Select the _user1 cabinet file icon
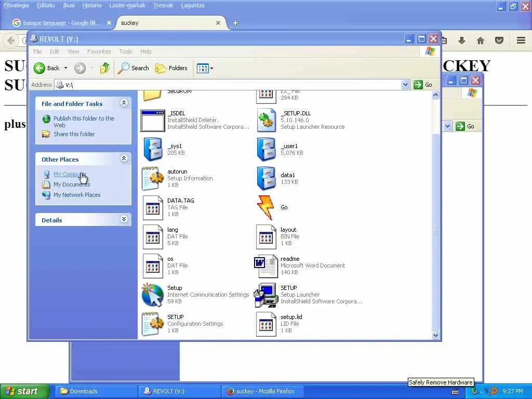The width and height of the screenshot is (532, 399). coord(266,149)
